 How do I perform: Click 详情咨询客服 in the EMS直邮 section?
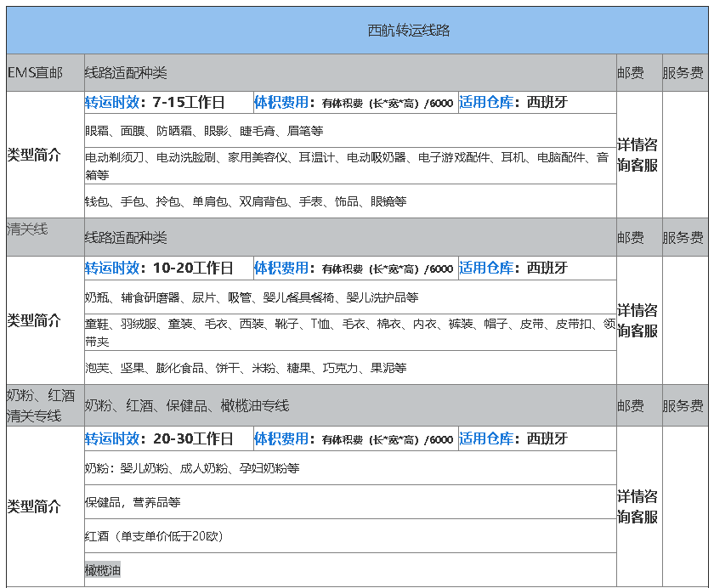tap(637, 155)
